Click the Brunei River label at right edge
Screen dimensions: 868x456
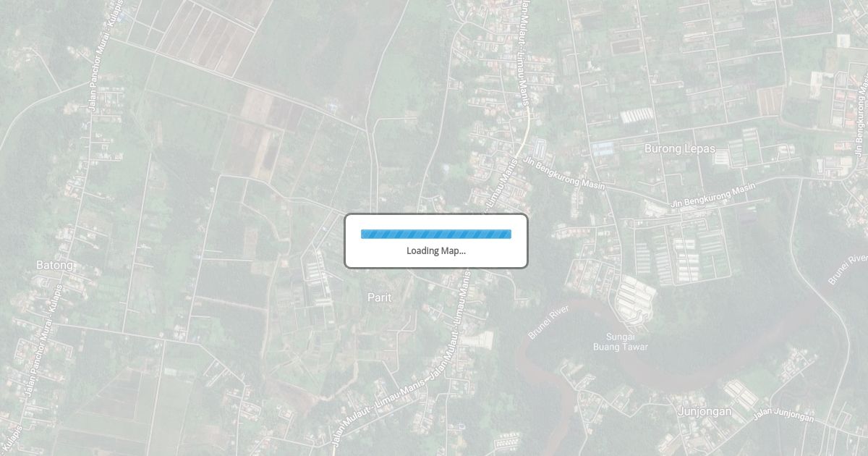(848, 269)
